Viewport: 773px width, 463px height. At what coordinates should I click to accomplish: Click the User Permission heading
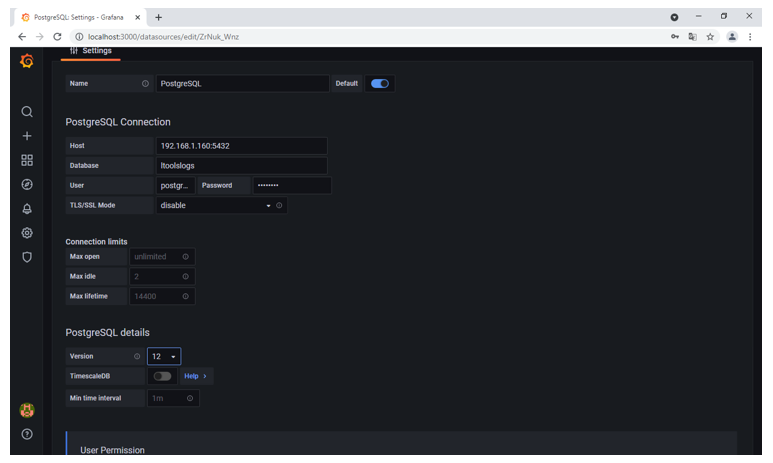click(112, 450)
